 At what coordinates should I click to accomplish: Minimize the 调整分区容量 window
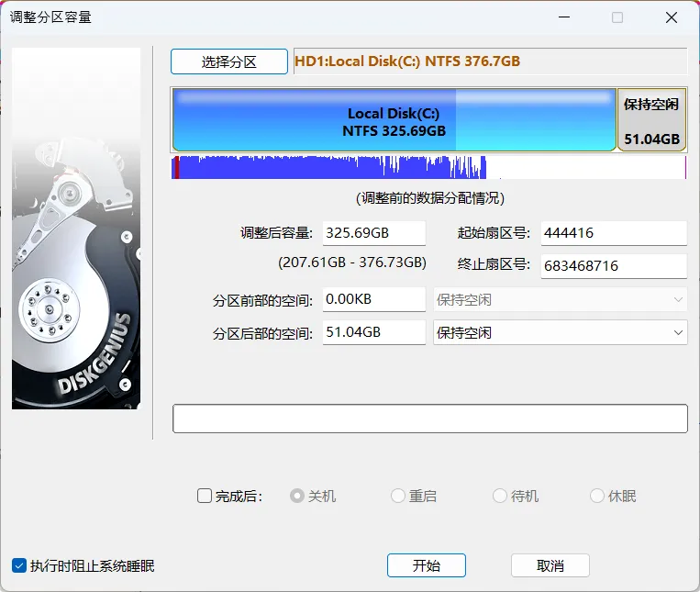564,17
